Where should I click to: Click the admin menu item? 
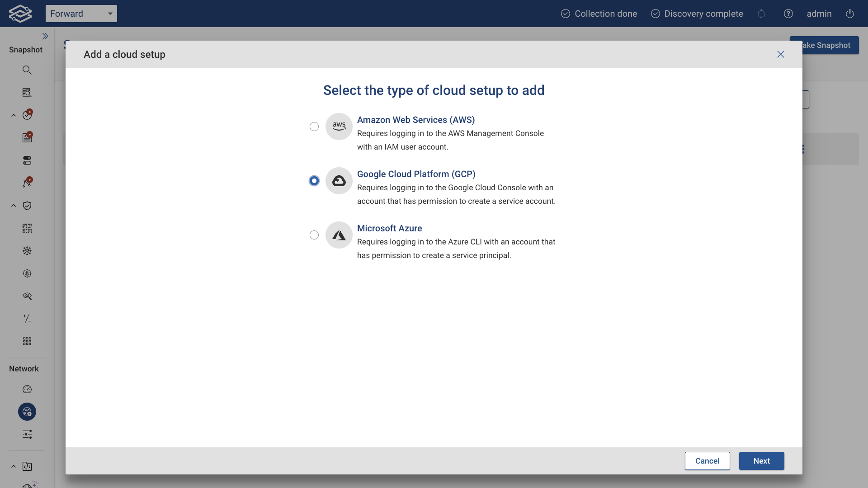pos(819,14)
